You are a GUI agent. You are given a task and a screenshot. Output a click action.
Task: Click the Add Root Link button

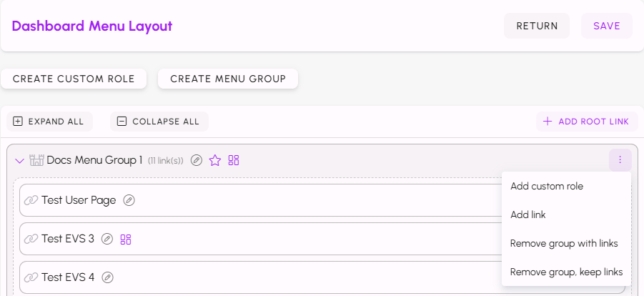click(x=586, y=122)
